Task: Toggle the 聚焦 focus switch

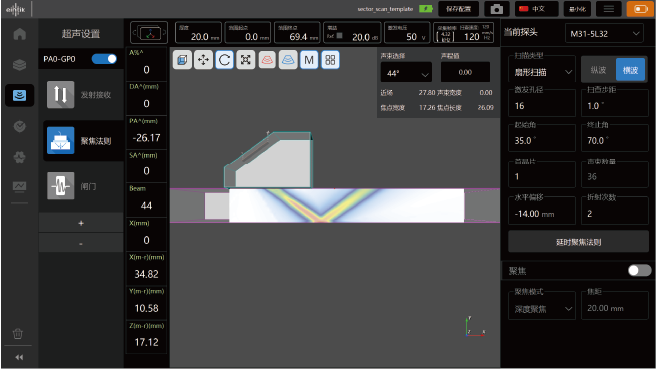Action: point(639,270)
